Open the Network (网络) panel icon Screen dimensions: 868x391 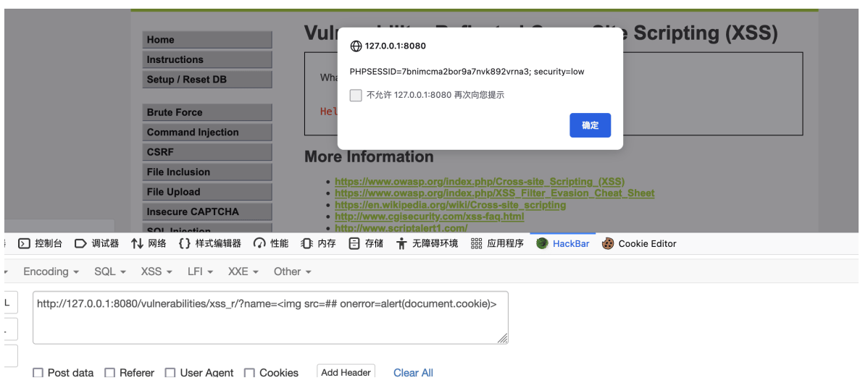(137, 243)
